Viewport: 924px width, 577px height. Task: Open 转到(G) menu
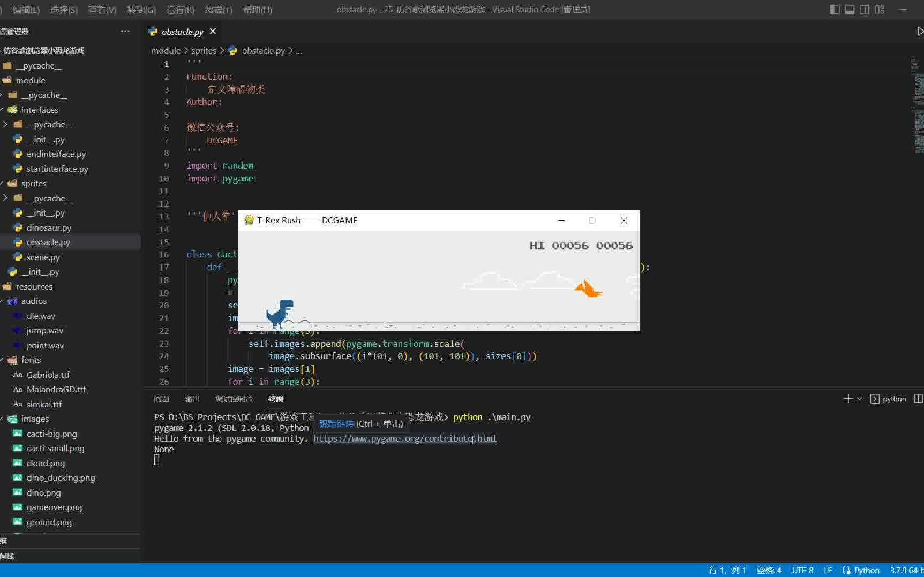pyautogui.click(x=141, y=10)
